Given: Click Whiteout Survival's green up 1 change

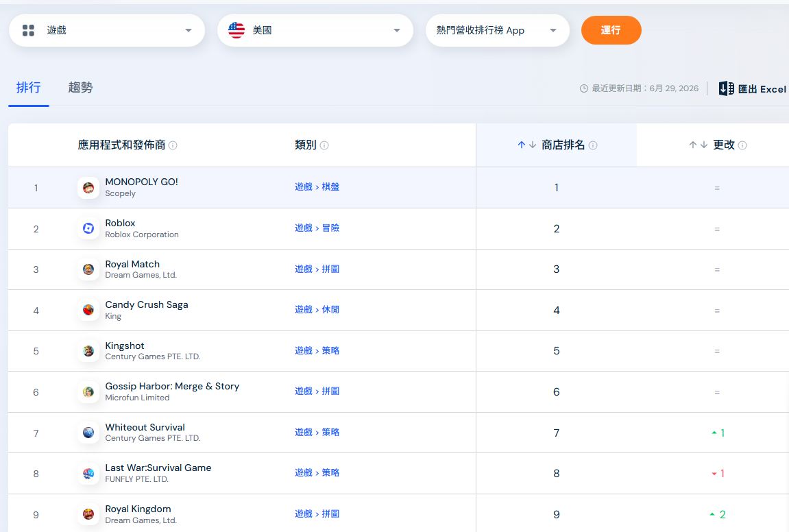Looking at the screenshot, I should click(x=718, y=433).
